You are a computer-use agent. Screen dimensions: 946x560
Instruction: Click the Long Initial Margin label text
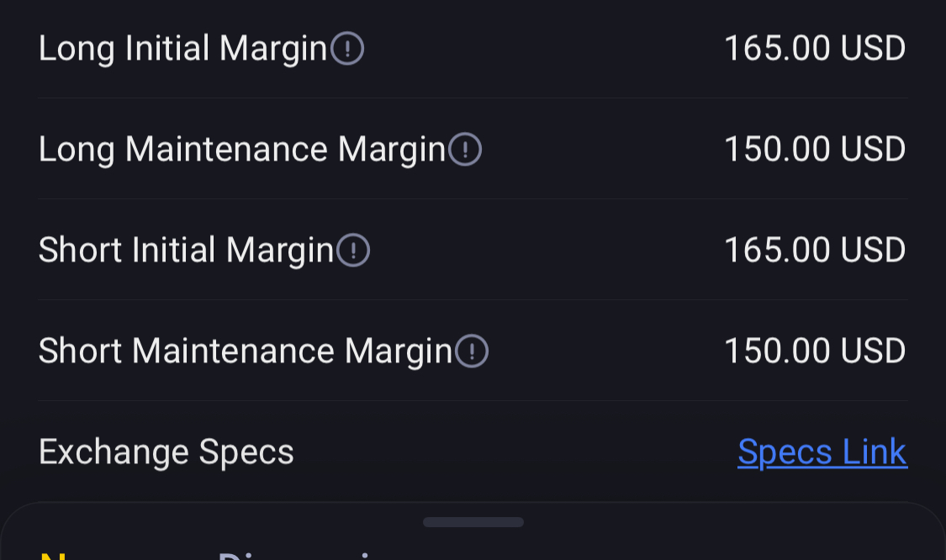pos(182,49)
